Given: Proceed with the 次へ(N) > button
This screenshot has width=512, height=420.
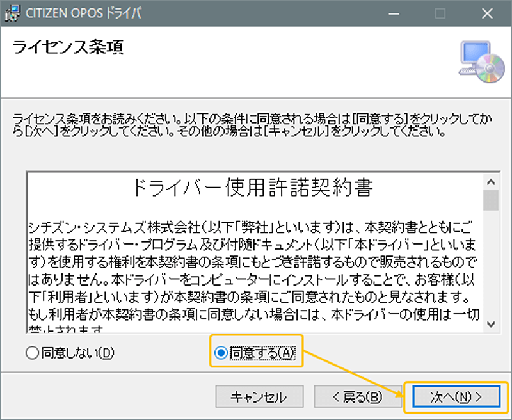Looking at the screenshot, I should [x=455, y=397].
